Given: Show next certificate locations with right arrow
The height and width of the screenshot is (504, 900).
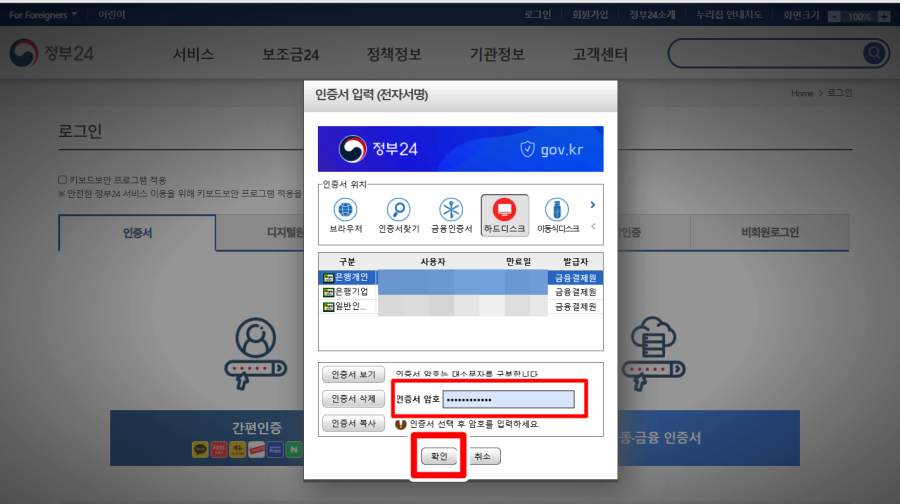Looking at the screenshot, I should (x=593, y=205).
